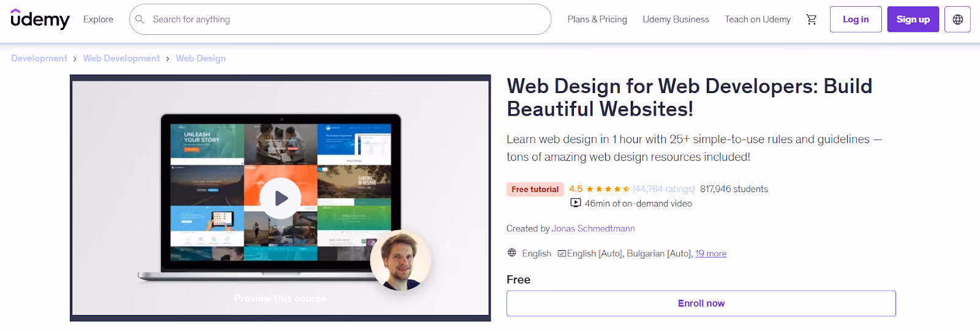Expand the 19 more captions link
Screen dimensions: 980x331
click(x=710, y=253)
